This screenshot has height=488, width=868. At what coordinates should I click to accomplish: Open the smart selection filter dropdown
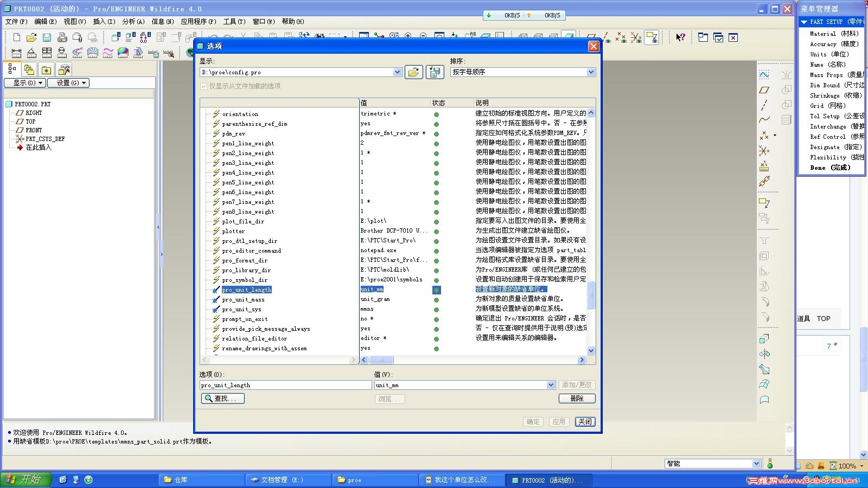756,464
